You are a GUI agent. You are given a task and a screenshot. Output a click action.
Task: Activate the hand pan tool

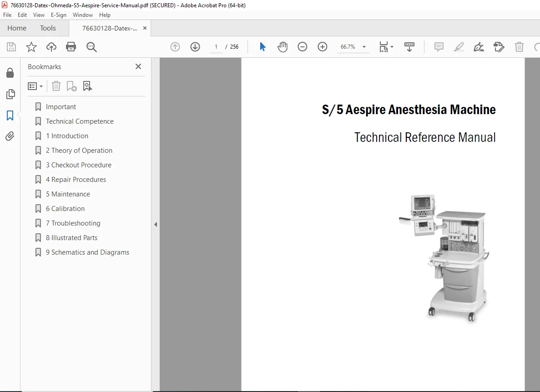click(x=283, y=47)
